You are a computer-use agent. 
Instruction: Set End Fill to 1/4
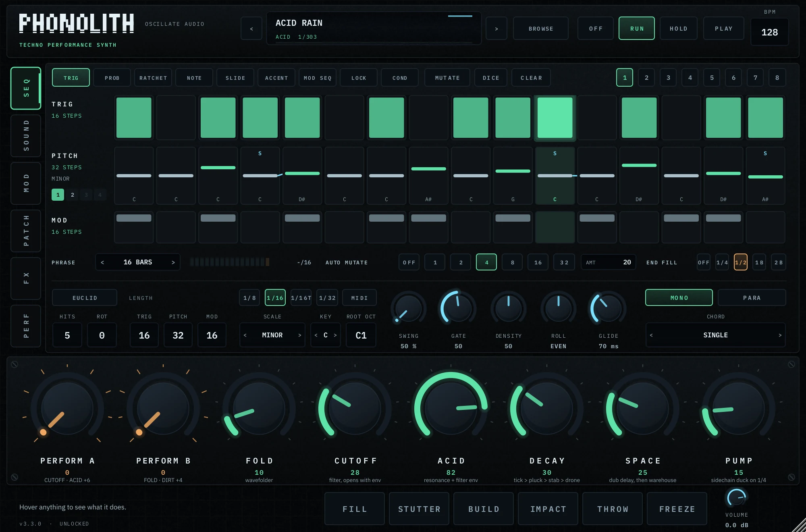coord(722,262)
